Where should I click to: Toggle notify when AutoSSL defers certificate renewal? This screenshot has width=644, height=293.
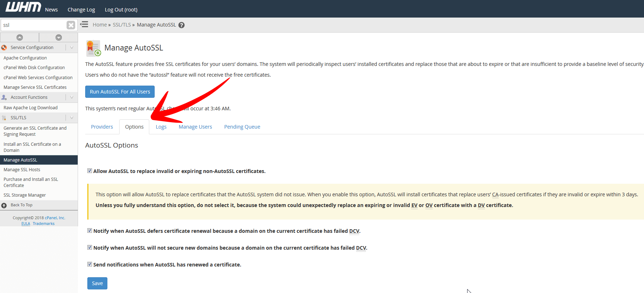click(x=89, y=231)
